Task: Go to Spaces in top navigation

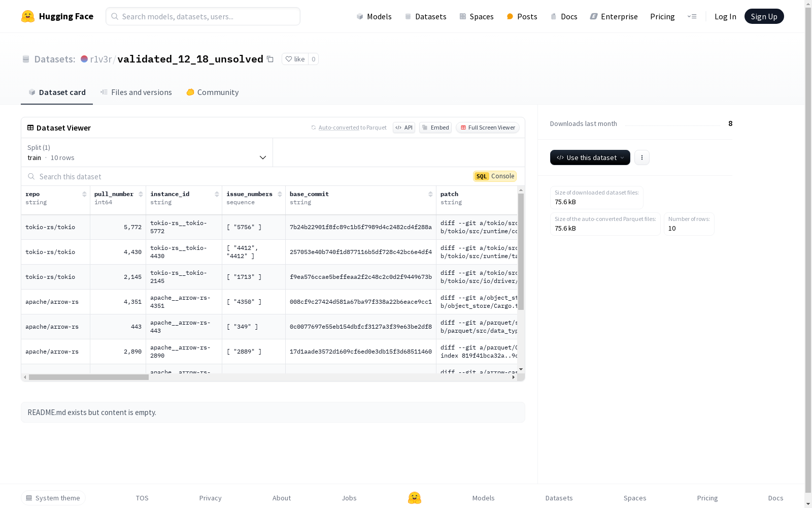Action: click(476, 17)
